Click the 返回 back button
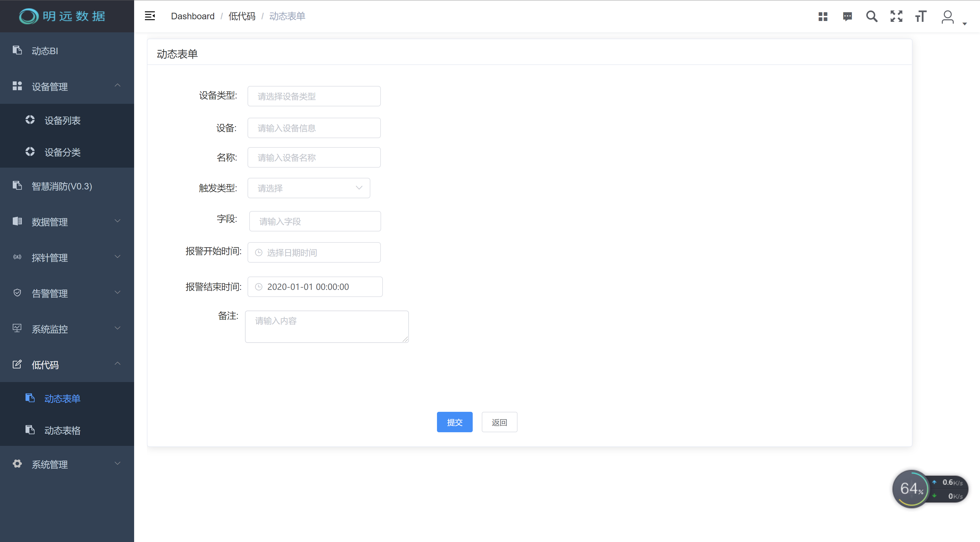The width and height of the screenshot is (980, 542). (499, 422)
